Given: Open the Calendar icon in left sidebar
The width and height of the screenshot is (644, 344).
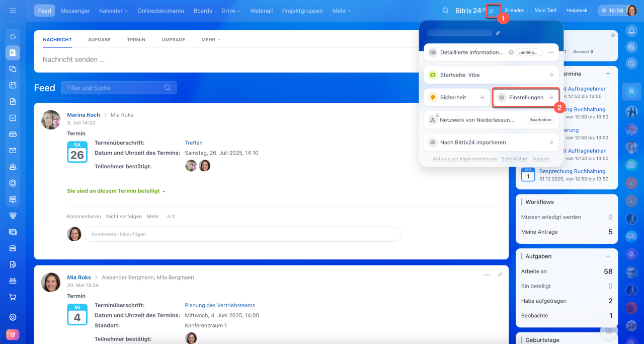Looking at the screenshot, I should pos(13,85).
